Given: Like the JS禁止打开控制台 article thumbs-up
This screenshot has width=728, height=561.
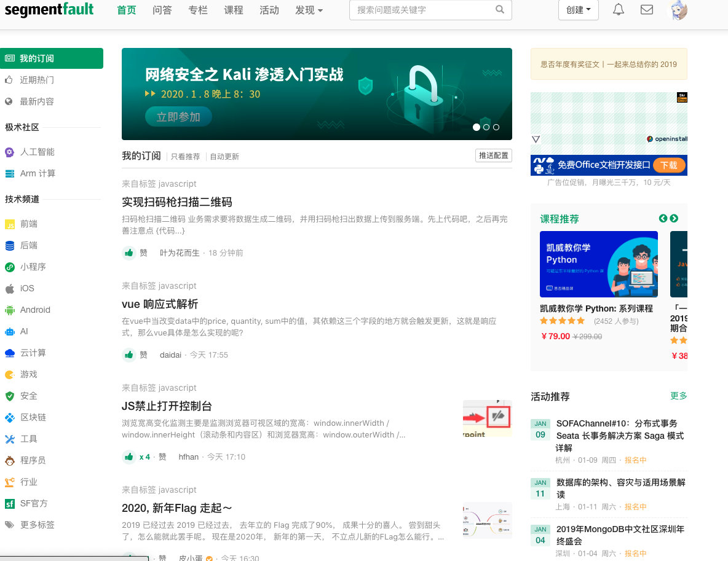Looking at the screenshot, I should click(x=129, y=457).
